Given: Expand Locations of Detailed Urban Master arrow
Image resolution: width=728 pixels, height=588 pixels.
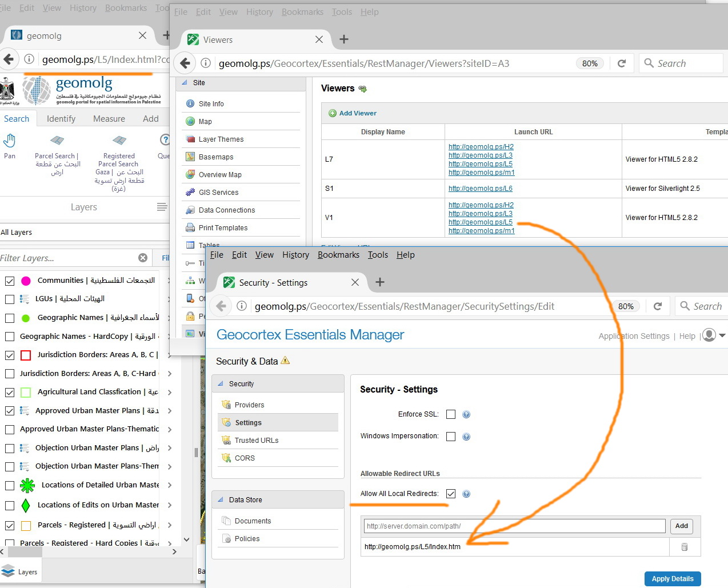Looking at the screenshot, I should pyautogui.click(x=170, y=485).
